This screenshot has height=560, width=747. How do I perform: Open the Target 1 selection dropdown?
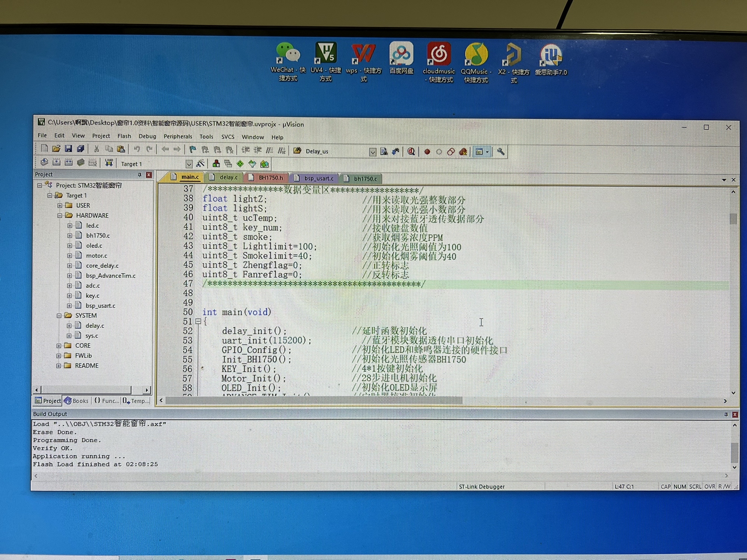[x=189, y=164]
